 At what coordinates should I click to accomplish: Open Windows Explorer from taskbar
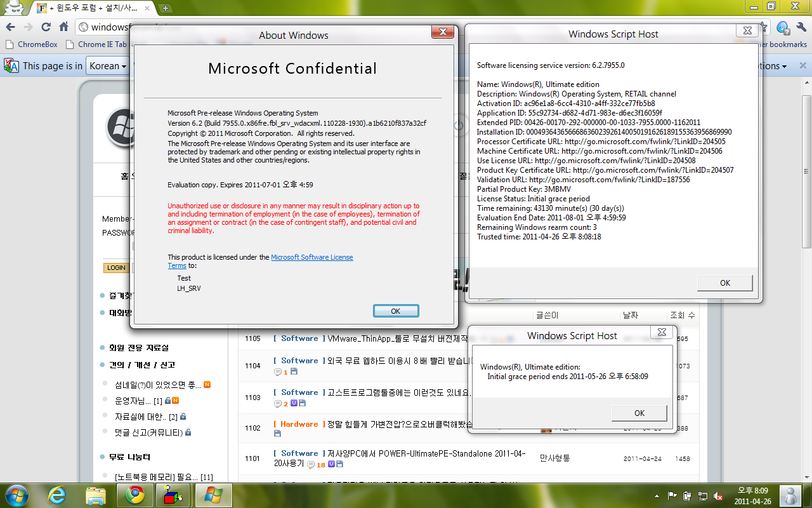(x=95, y=495)
